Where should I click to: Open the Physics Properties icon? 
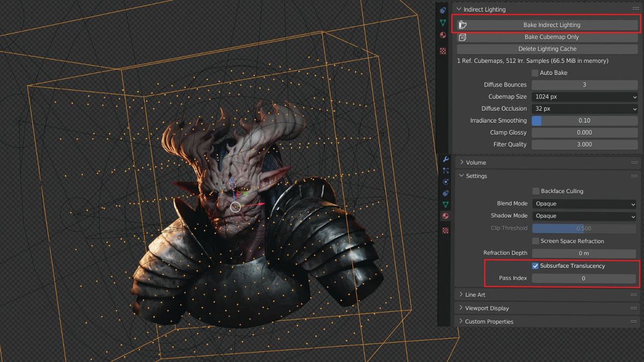(x=446, y=182)
